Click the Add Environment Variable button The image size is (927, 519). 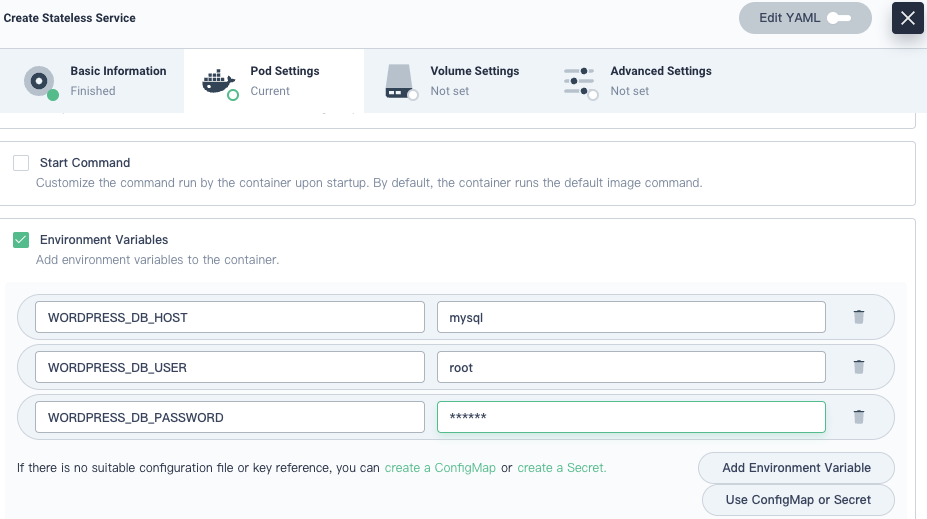(x=796, y=468)
